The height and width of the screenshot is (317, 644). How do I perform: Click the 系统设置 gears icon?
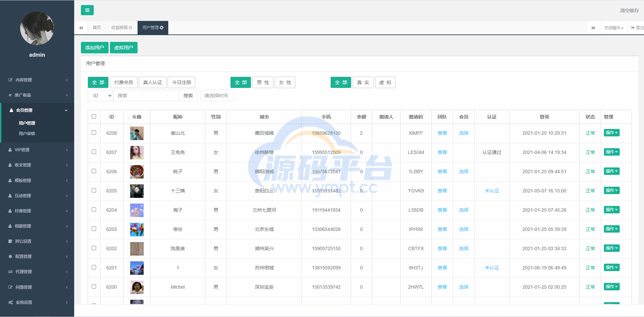11,302
